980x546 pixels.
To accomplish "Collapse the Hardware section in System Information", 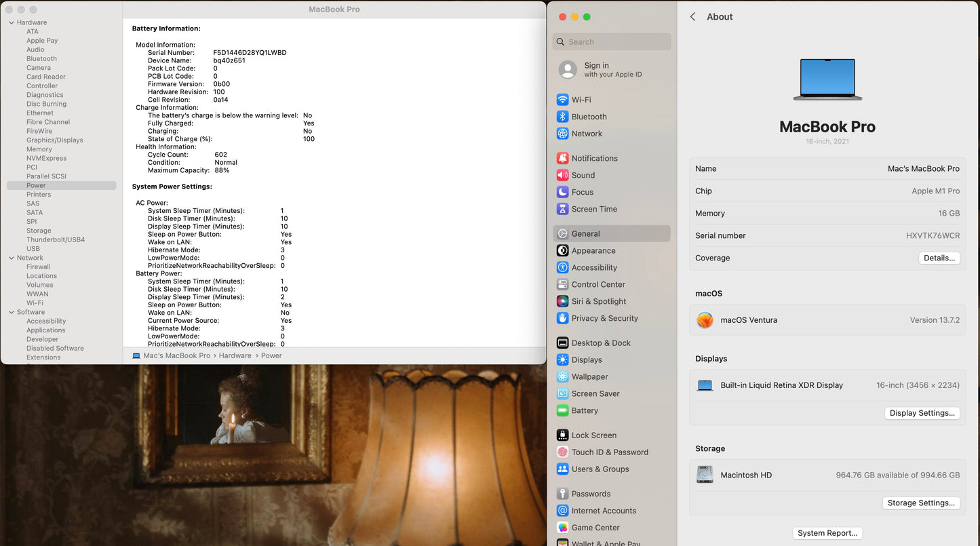I will point(12,22).
